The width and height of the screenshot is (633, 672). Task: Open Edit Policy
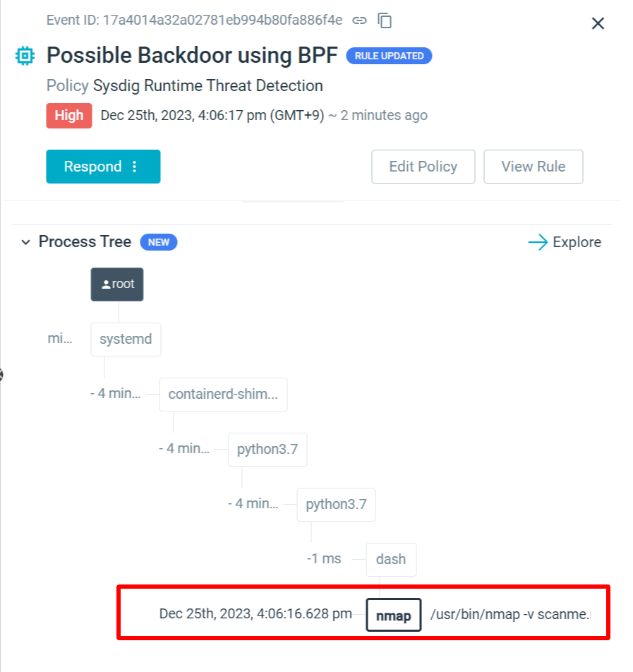point(423,167)
